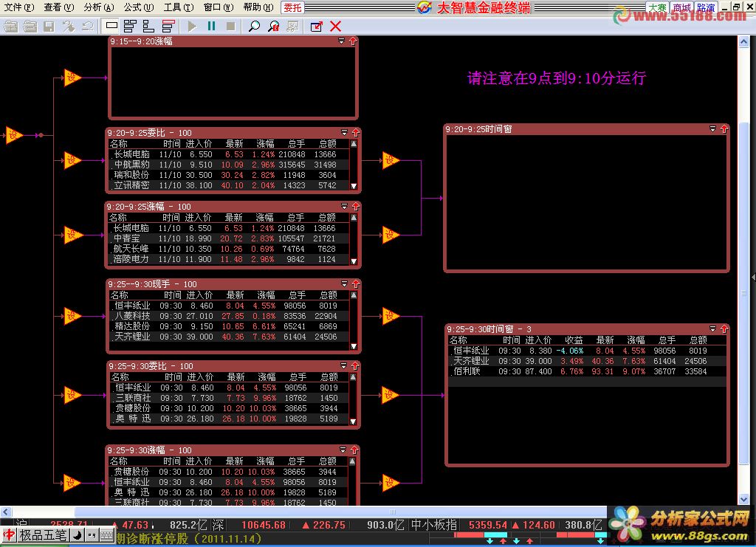This screenshot has height=547, width=756.
Task: Open the 文件(F) menu
Action: tap(19, 7)
